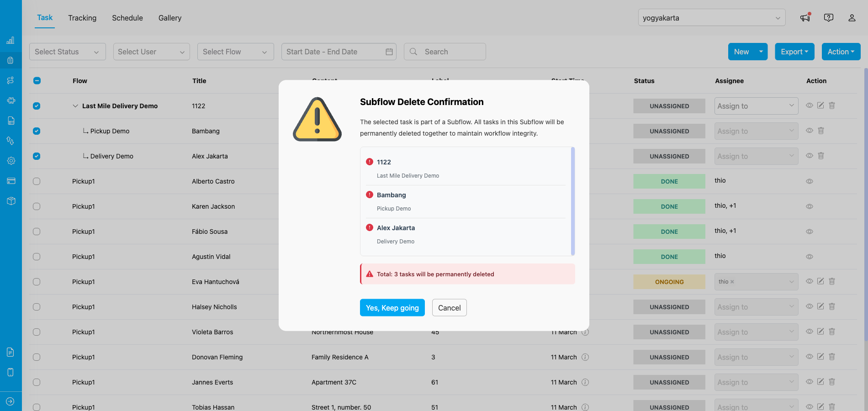Delete the Violeta Barros task
Screen dimensions: 868x411
pos(832,332)
